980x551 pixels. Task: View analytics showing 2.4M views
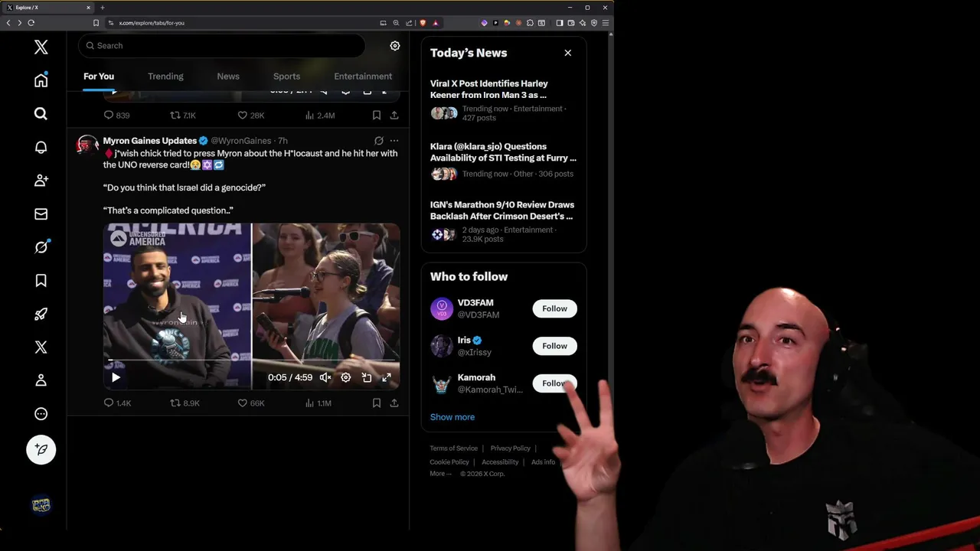click(x=320, y=116)
